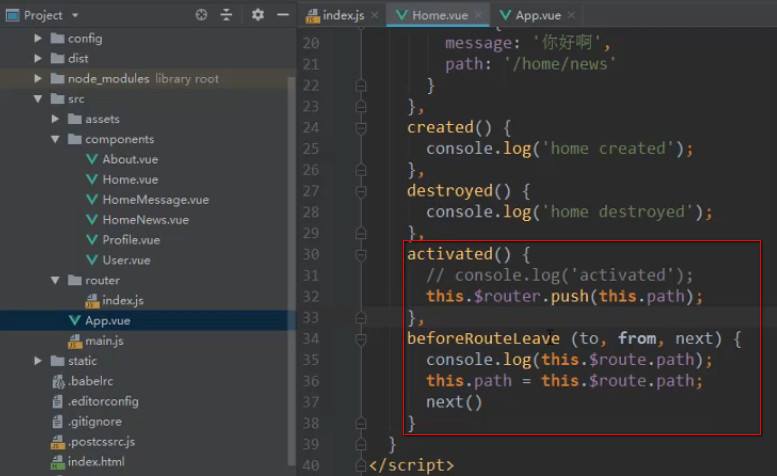This screenshot has width=777, height=476.
Task: Click the file icon beside .gitignore
Action: 57,422
